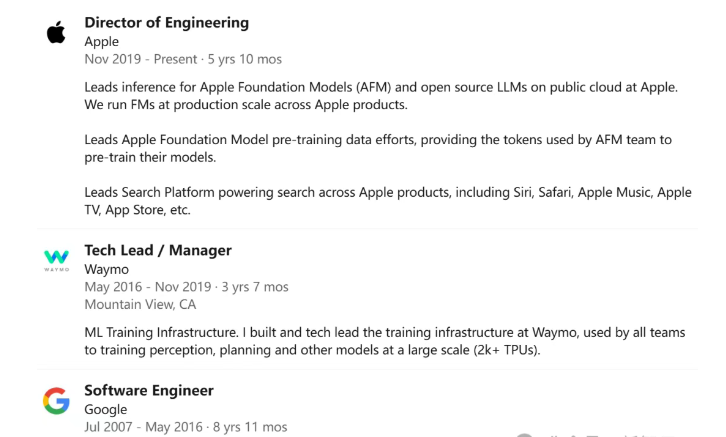The height and width of the screenshot is (437, 726).
Task: Click the 3 yrs 7 mos duration
Action: click(255, 287)
